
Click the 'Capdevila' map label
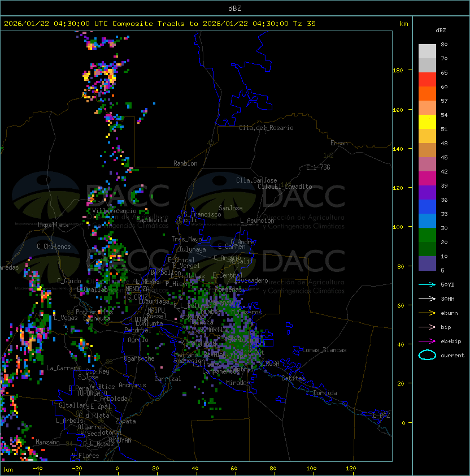click(152, 220)
